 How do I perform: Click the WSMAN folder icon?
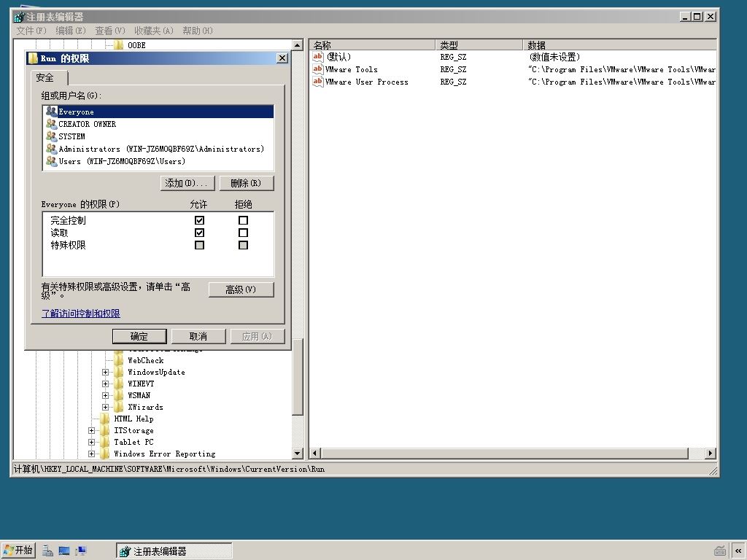(x=119, y=395)
